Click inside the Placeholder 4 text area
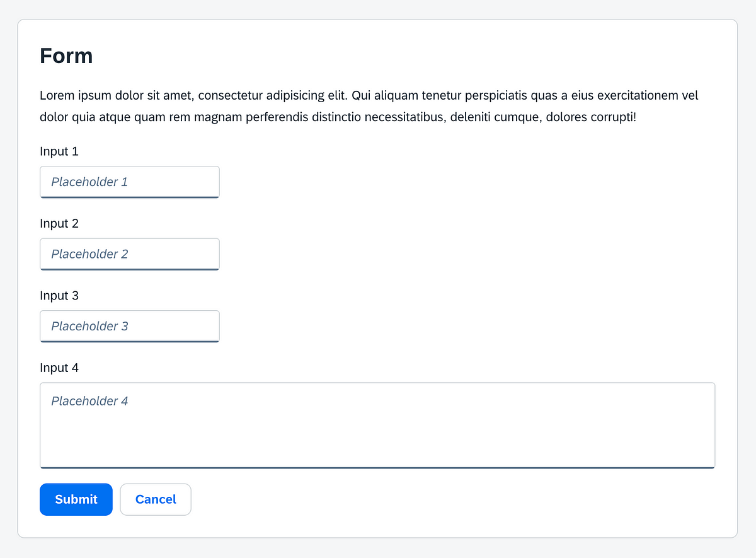The width and height of the screenshot is (756, 558). (377, 426)
